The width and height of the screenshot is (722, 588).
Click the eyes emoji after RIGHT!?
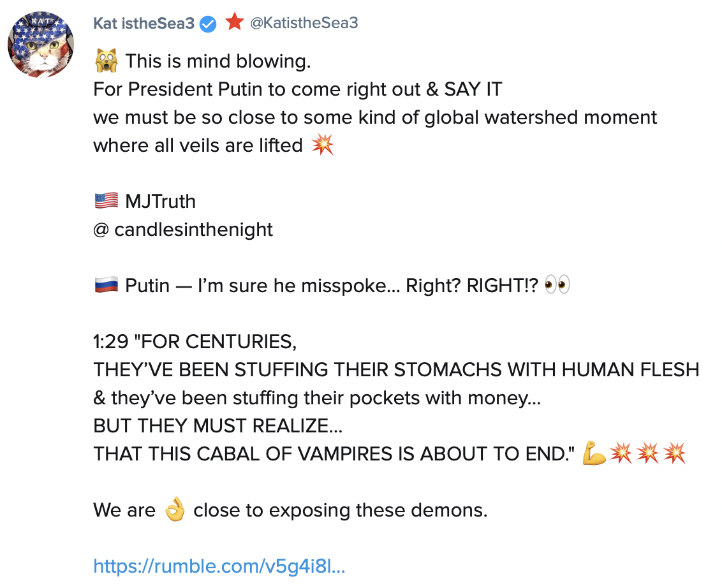[x=557, y=286]
